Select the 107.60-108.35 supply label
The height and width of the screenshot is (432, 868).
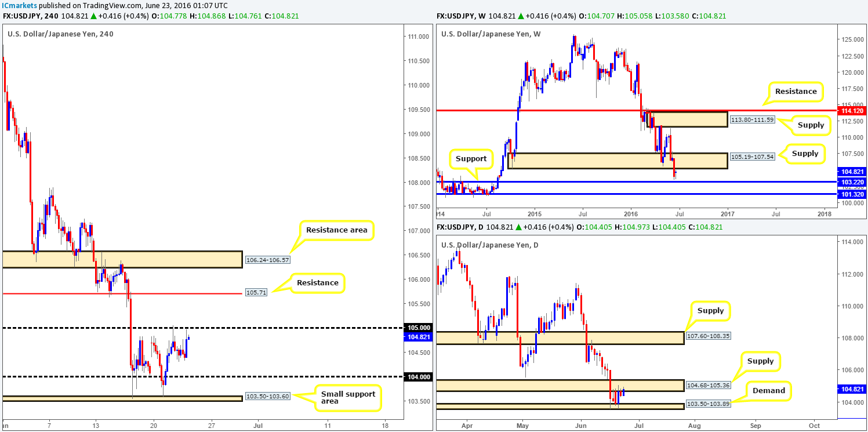(x=708, y=337)
